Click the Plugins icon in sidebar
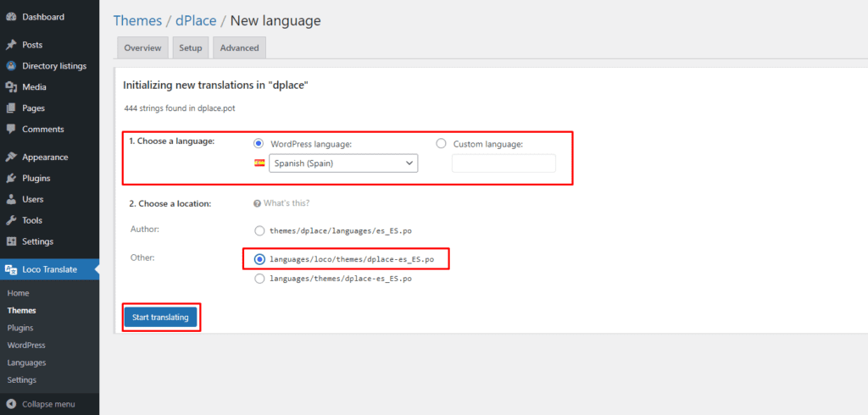This screenshot has height=415, width=868. pyautogui.click(x=10, y=179)
